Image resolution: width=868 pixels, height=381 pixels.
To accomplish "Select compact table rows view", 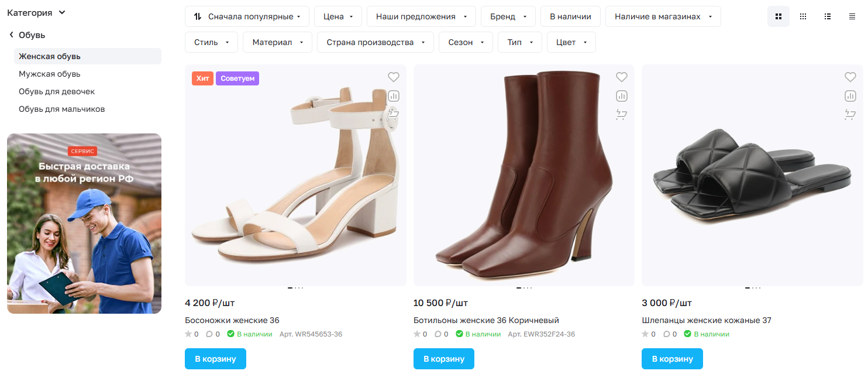I will tap(852, 17).
